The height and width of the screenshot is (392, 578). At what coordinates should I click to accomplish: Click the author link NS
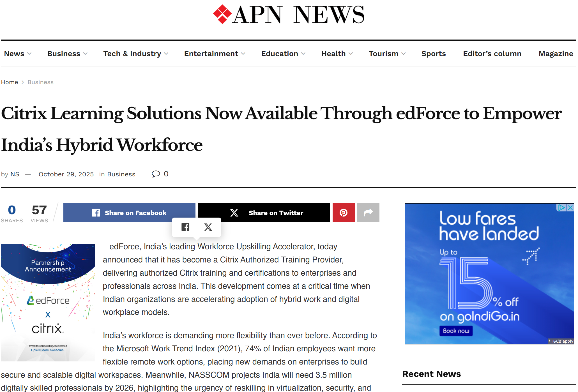15,174
